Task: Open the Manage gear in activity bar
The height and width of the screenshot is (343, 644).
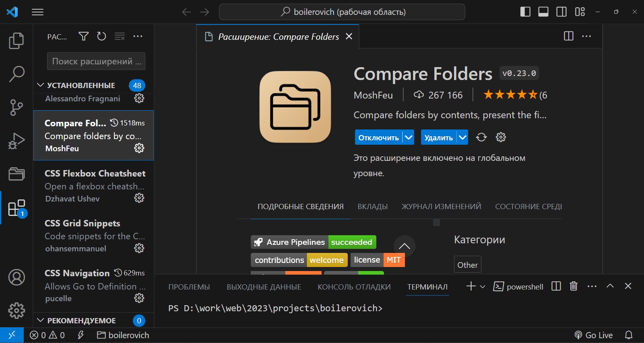Action: (17, 310)
